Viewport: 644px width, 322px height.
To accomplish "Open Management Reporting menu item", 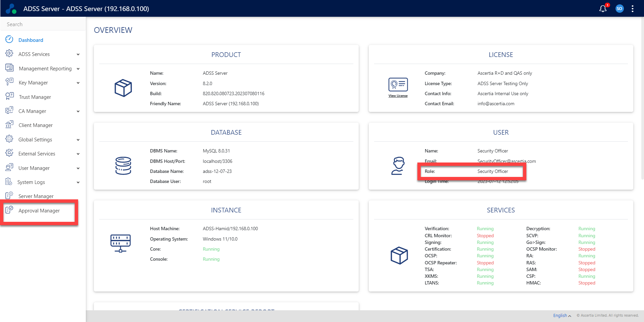I will tap(45, 69).
